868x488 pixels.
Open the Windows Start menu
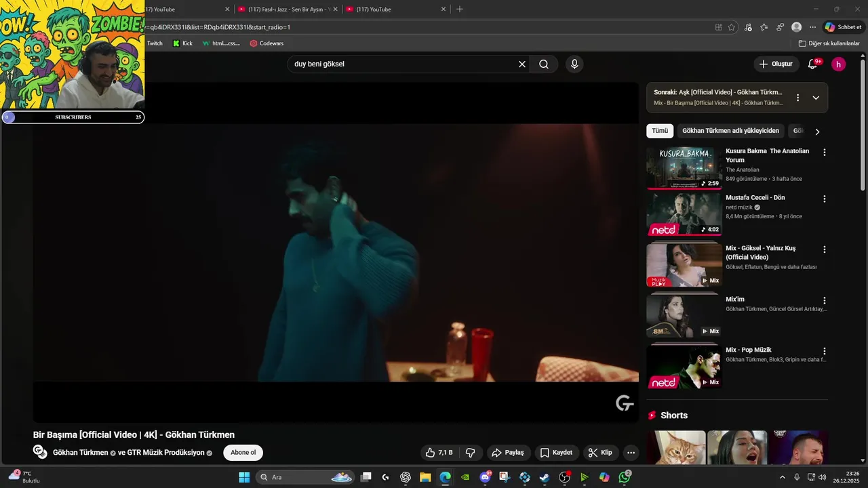coord(244,477)
